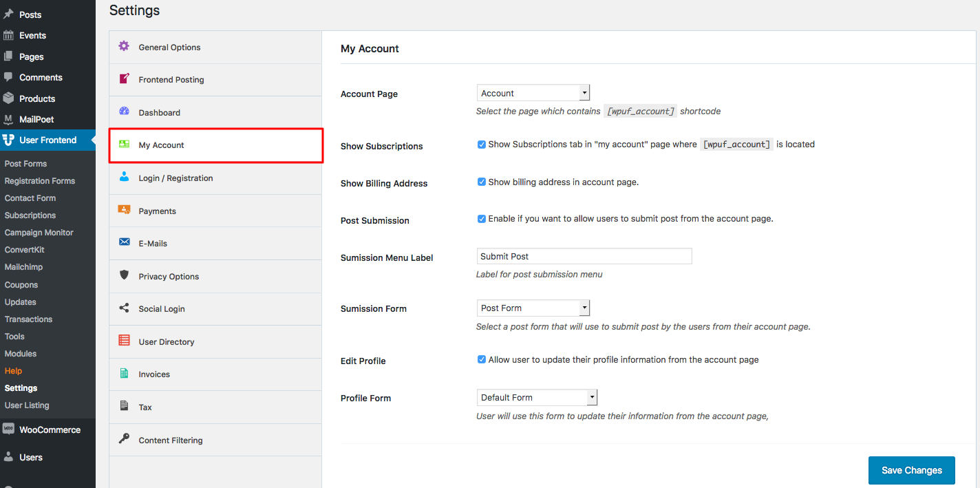Click the Social Login share icon
The image size is (980, 488).
(x=124, y=308)
